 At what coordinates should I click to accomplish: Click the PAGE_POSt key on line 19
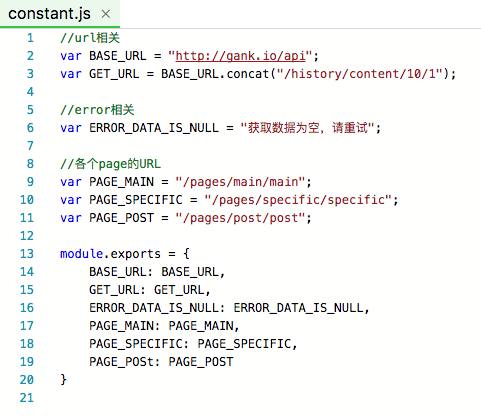121,362
